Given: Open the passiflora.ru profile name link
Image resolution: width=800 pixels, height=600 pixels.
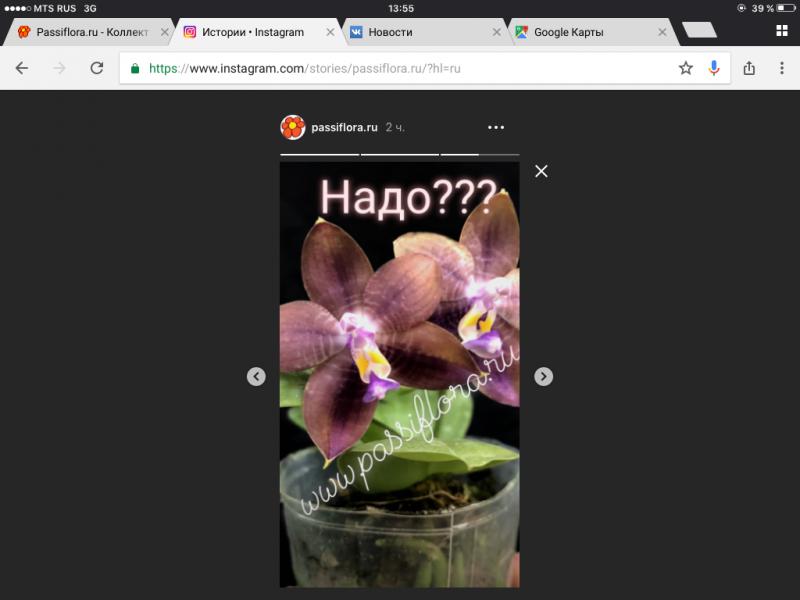Looking at the screenshot, I should coord(344,128).
